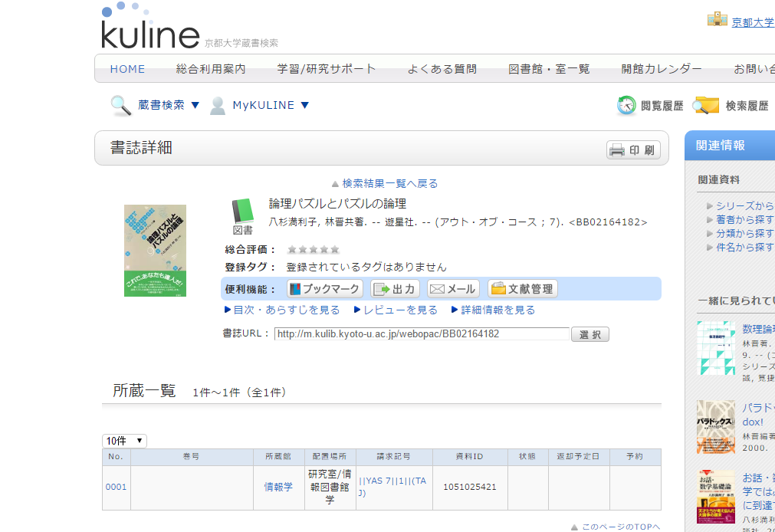The height and width of the screenshot is (532, 775).
Task: Send record via メール button
Action: tap(453, 289)
